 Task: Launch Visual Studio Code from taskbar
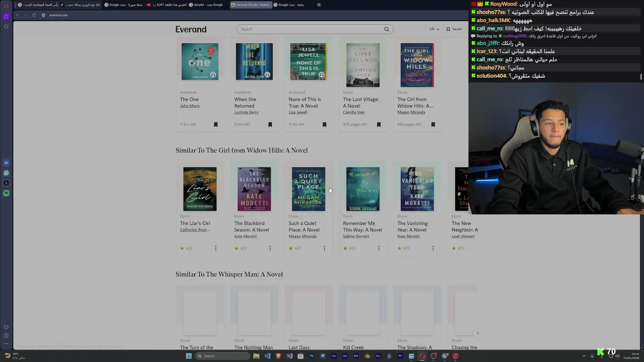click(x=267, y=356)
